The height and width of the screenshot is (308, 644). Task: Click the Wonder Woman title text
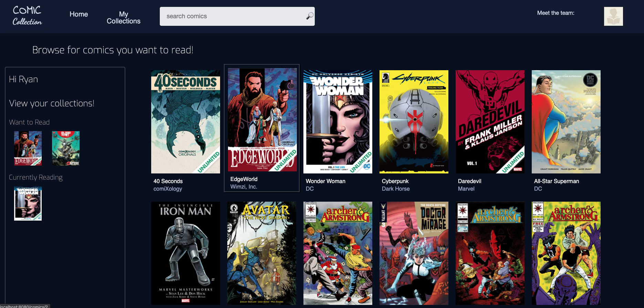point(325,181)
